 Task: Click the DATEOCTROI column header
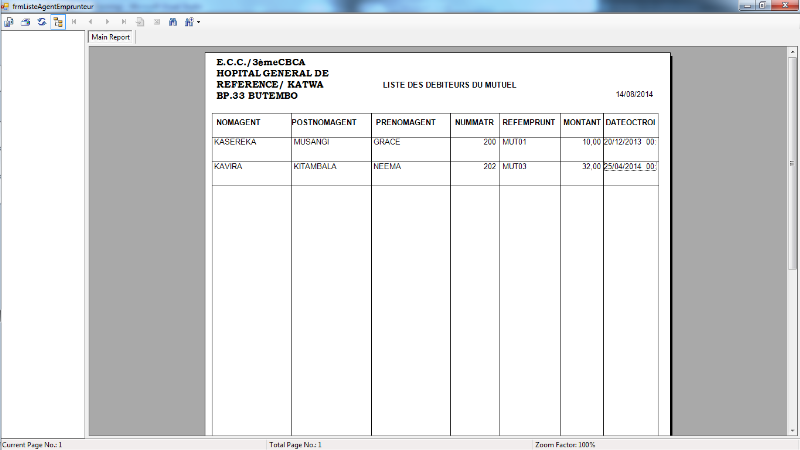[x=631, y=122]
